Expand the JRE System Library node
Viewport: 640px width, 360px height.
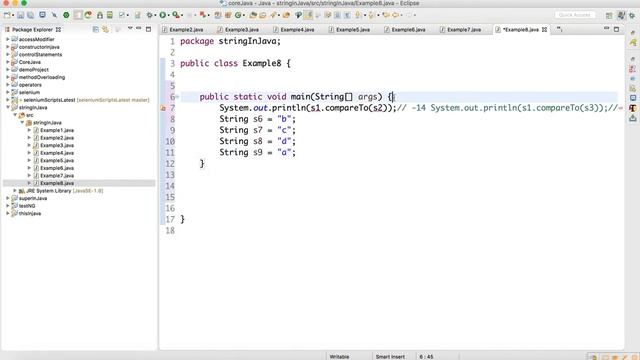(x=15, y=191)
